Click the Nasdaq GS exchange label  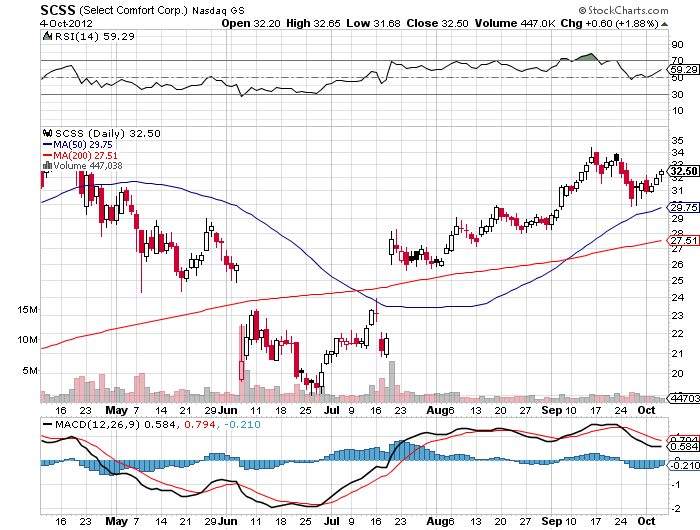pyautogui.click(x=218, y=11)
